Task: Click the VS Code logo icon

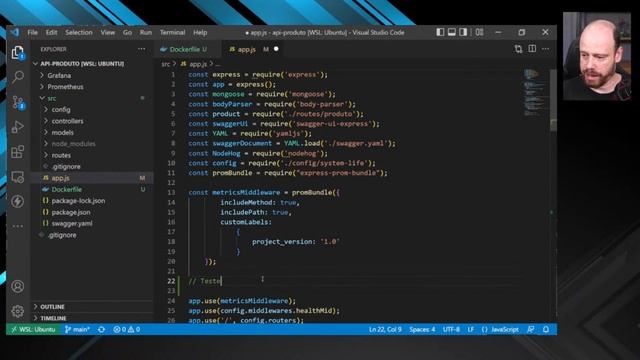Action: [15, 32]
